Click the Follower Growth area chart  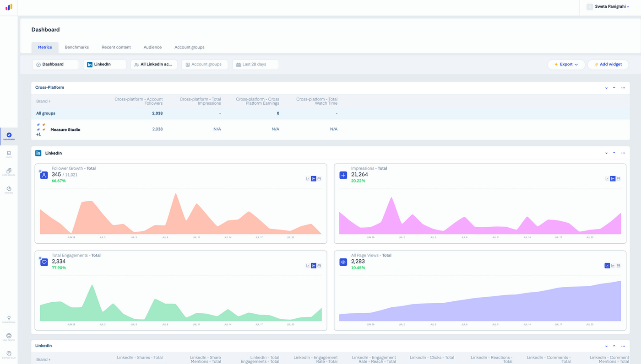(x=181, y=214)
